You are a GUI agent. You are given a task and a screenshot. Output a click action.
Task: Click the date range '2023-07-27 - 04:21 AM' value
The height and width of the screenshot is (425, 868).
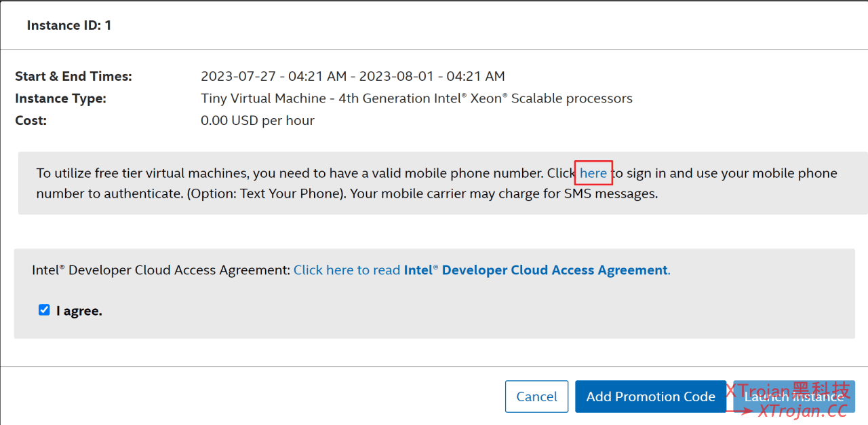353,76
